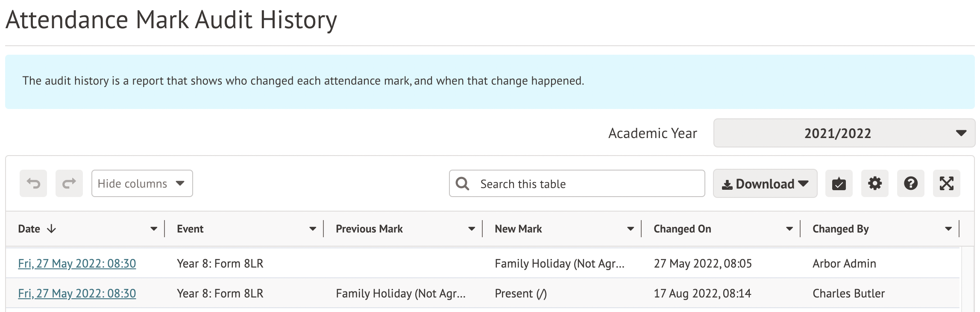Image resolution: width=980 pixels, height=312 pixels.
Task: Open the Changed By column menu arrow
Action: point(948,229)
